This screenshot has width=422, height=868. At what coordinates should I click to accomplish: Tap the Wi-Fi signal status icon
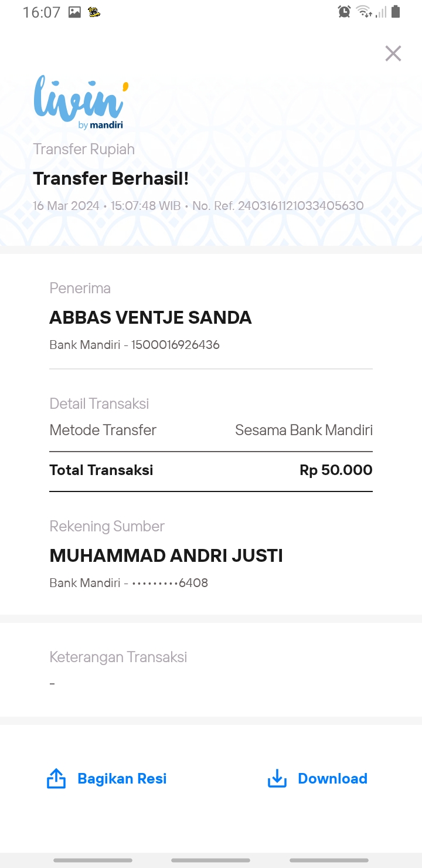[x=364, y=11]
